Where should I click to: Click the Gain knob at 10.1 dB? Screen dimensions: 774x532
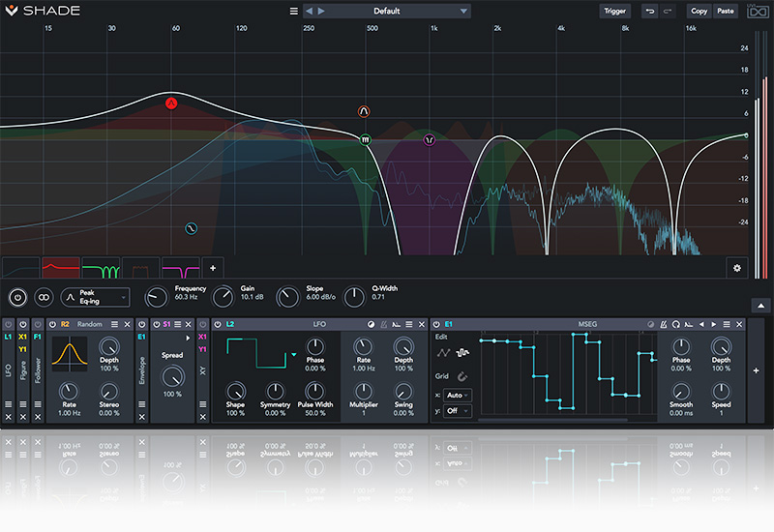click(223, 297)
